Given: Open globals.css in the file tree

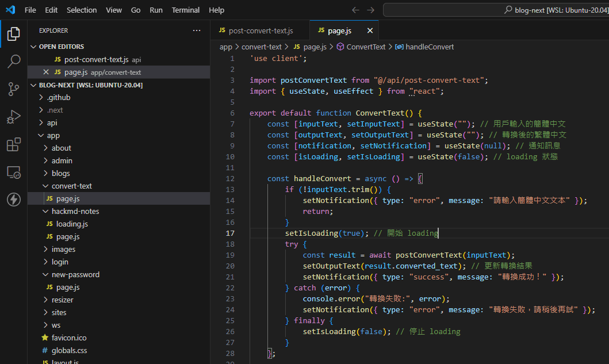Looking at the screenshot, I should pos(69,350).
